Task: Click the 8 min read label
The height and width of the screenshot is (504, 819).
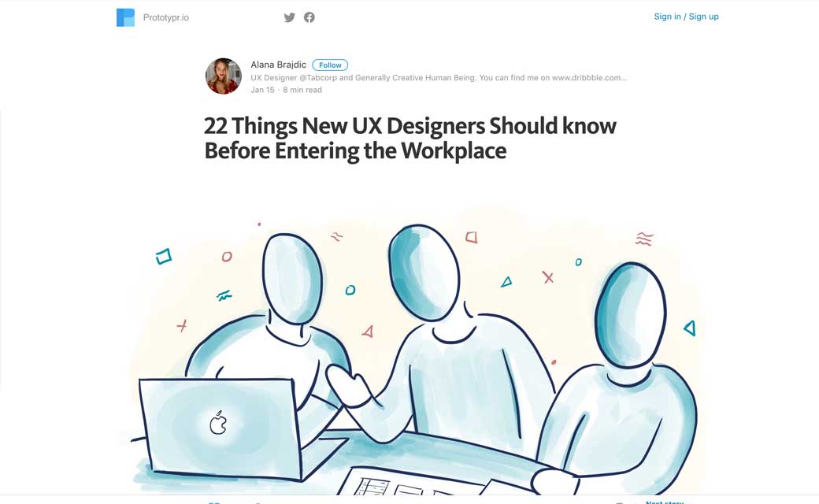Action: pos(302,90)
